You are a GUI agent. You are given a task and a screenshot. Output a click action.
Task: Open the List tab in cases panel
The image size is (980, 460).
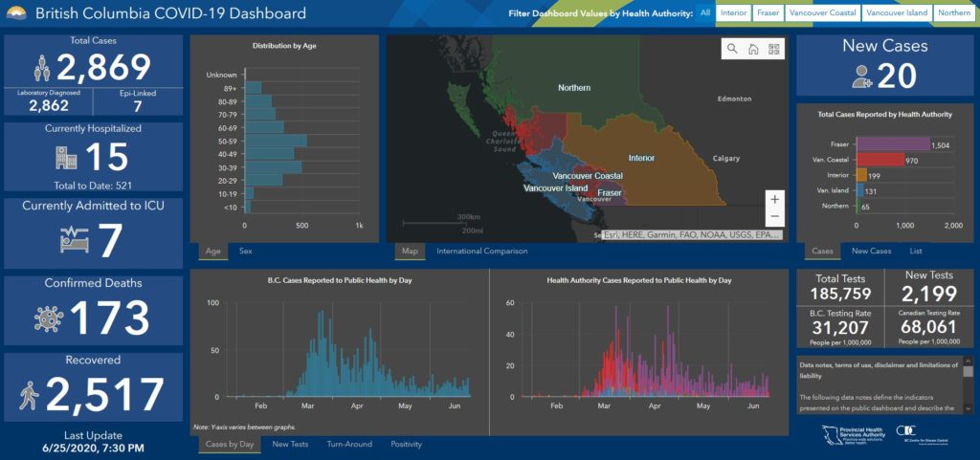[916, 252]
